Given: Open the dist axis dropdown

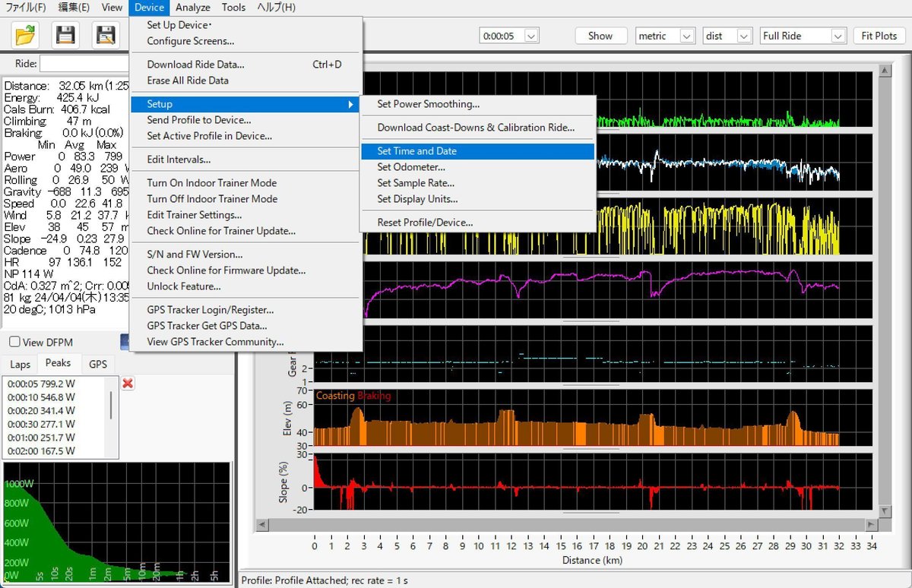Looking at the screenshot, I should (744, 36).
